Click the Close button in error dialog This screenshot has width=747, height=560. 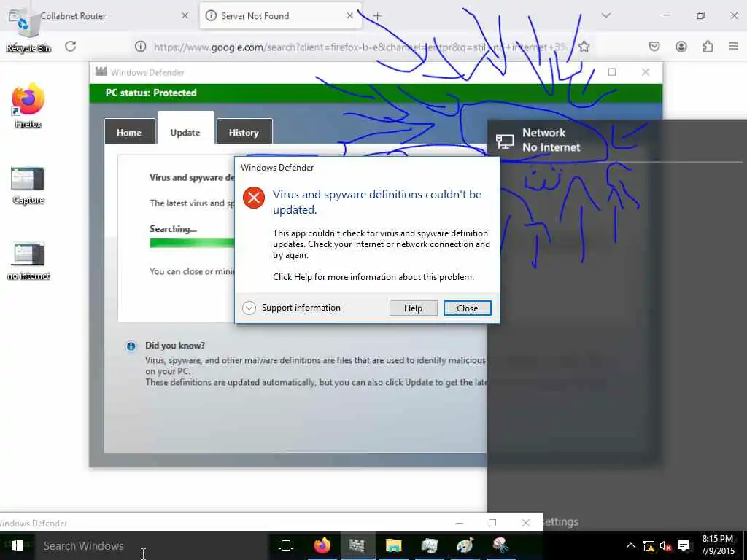pos(467,308)
